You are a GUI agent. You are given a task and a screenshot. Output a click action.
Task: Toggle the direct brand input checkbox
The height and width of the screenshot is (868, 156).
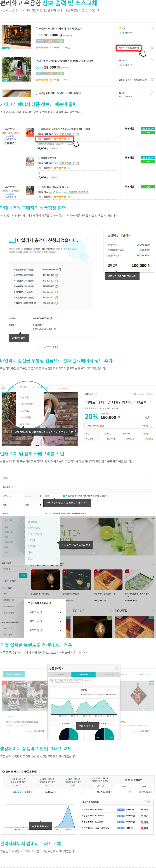[x=64, y=496]
